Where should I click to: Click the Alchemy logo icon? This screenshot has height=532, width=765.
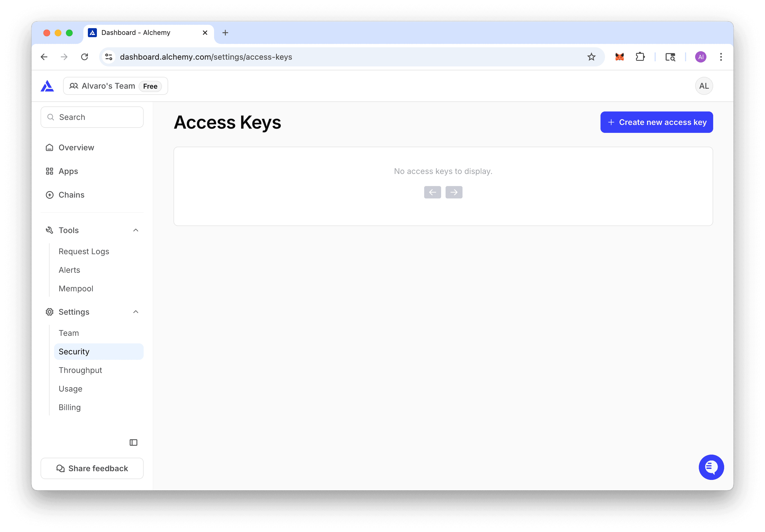point(47,86)
